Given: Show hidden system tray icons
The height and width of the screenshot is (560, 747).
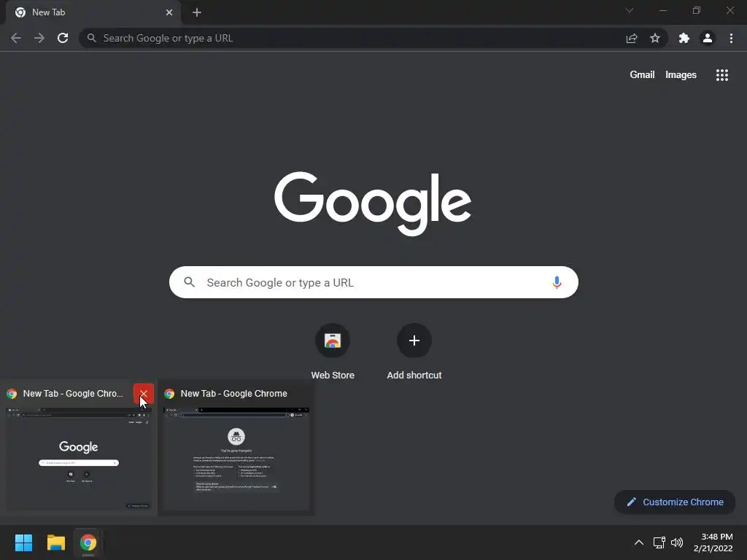Looking at the screenshot, I should point(639,542).
